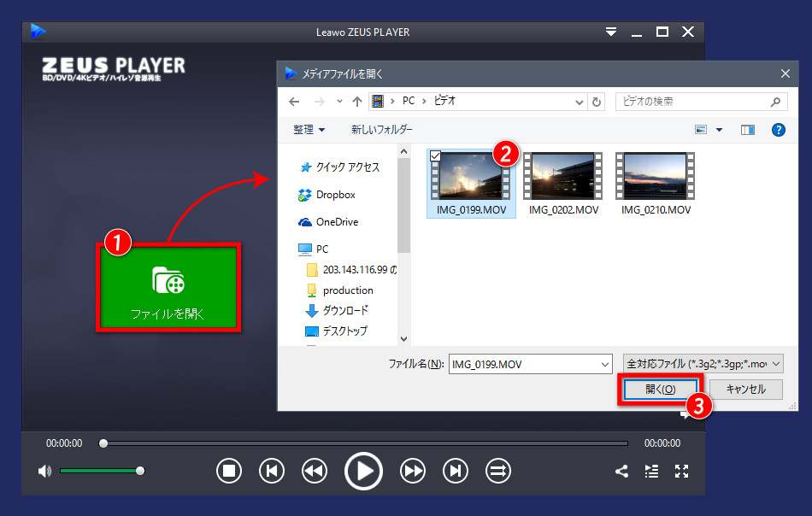Open the ZEUS Player main menu triangle

pyautogui.click(x=611, y=32)
